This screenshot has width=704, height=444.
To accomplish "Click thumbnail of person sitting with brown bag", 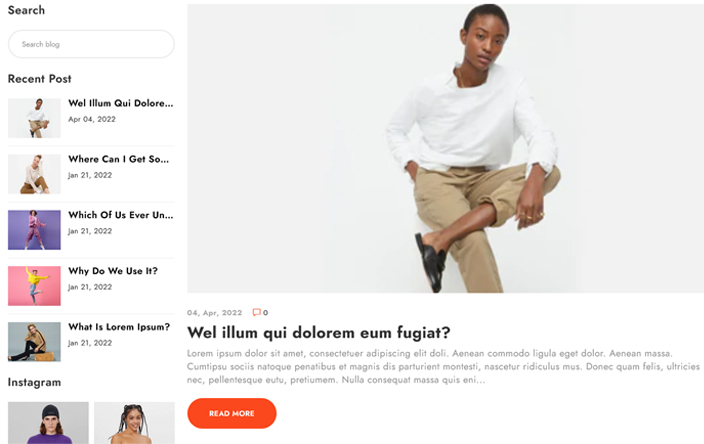I will [x=34, y=342].
